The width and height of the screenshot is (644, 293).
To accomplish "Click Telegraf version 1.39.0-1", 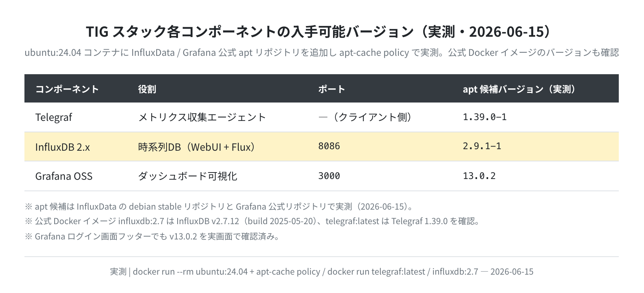I will (484, 117).
